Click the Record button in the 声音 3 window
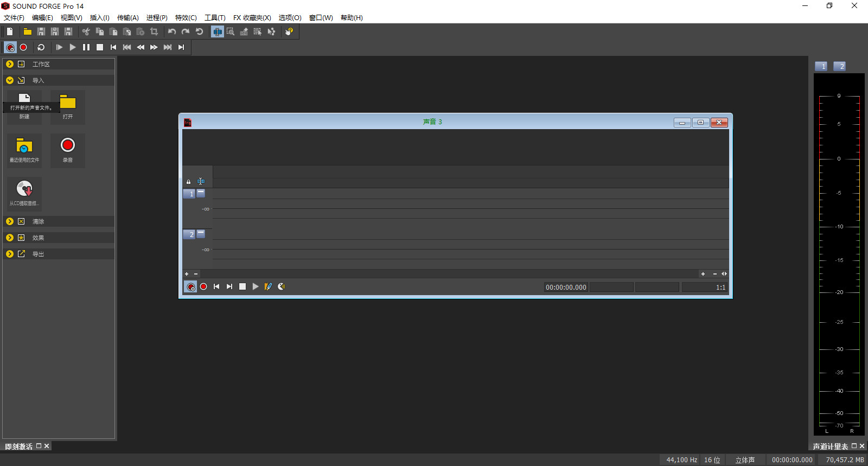Viewport: 868px width, 466px height. pyautogui.click(x=203, y=286)
